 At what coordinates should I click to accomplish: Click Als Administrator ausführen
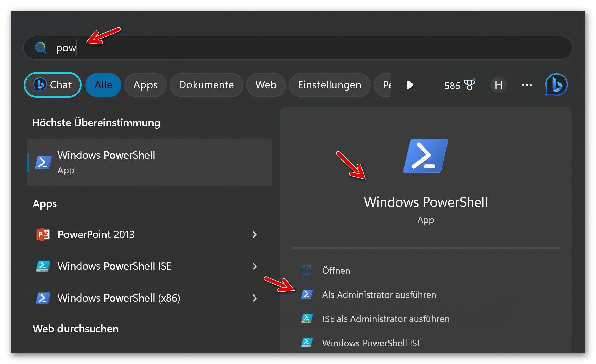(x=379, y=294)
